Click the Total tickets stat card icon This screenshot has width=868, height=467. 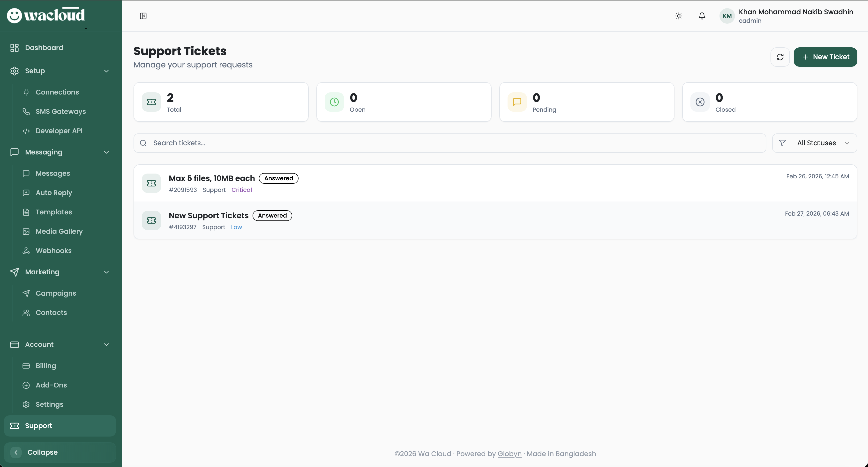click(x=151, y=102)
